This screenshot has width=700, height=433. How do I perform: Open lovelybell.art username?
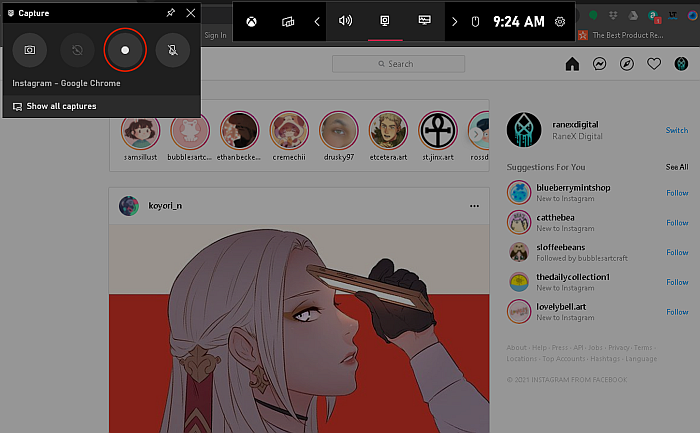point(561,307)
